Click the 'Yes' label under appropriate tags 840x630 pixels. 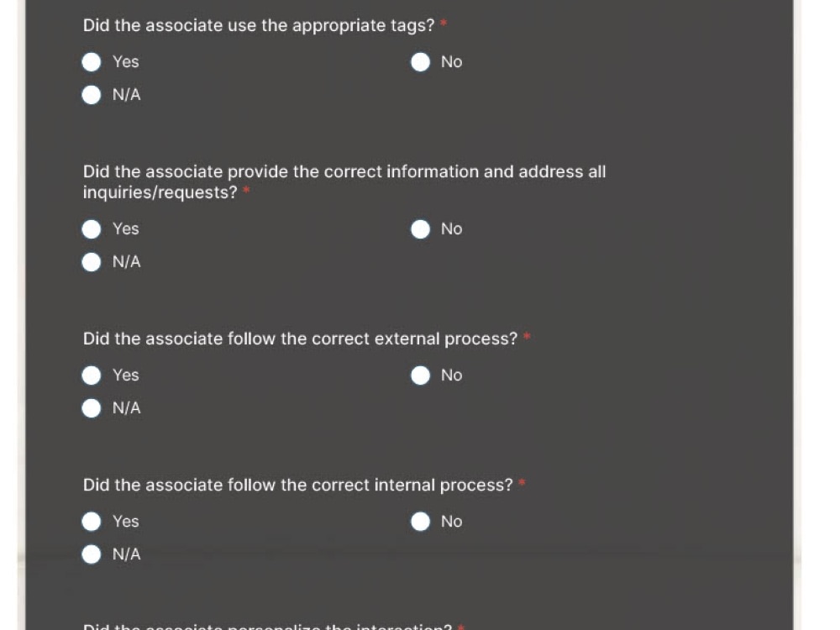[126, 62]
